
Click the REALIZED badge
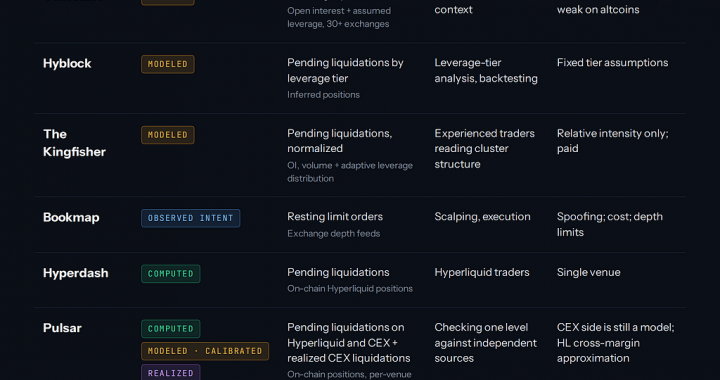point(170,373)
